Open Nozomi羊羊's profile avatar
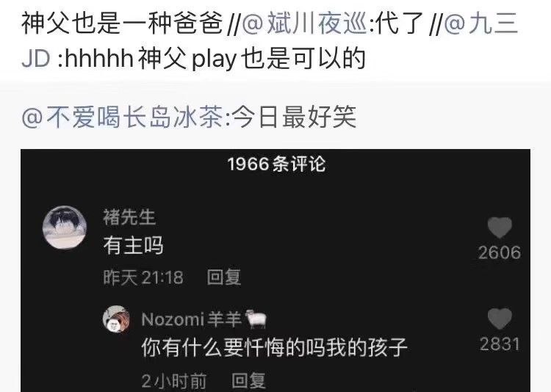This screenshot has width=551, height=392. [x=116, y=319]
